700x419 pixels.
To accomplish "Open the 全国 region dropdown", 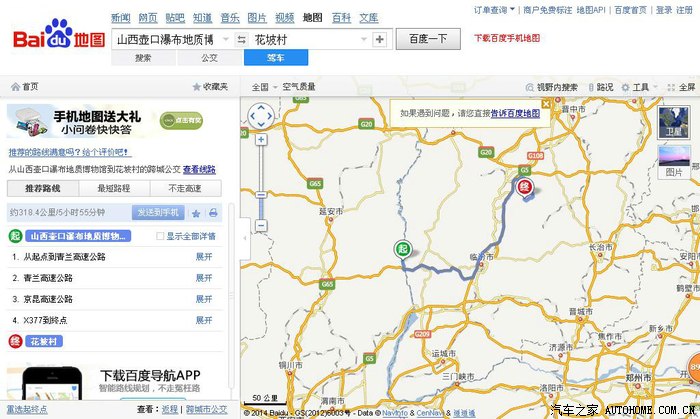I will [263, 87].
